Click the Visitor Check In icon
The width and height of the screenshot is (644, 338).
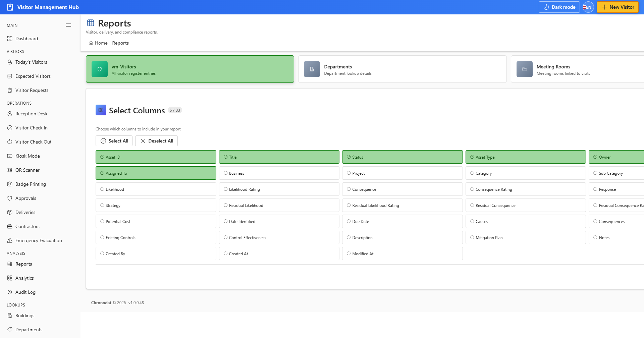tap(10, 128)
